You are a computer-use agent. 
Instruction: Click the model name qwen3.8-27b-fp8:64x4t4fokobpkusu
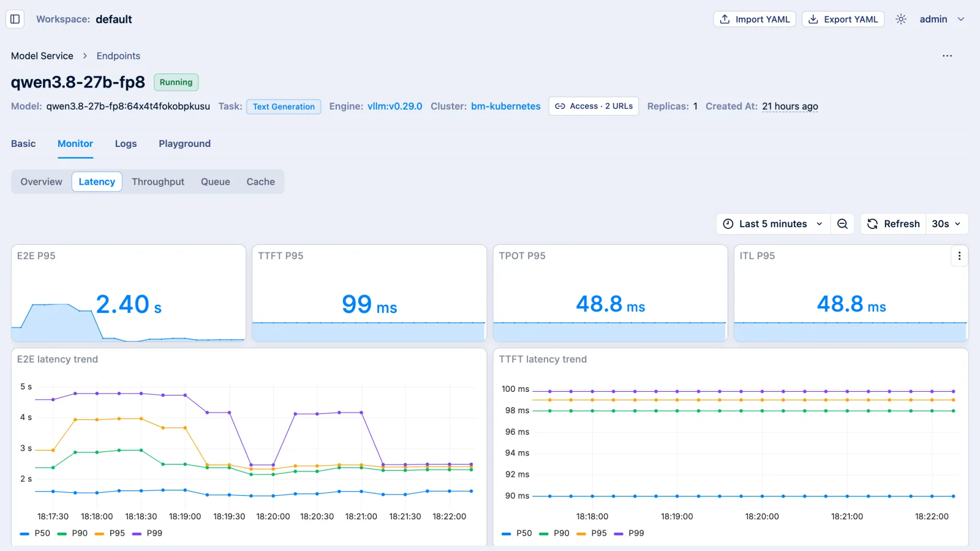point(128,106)
